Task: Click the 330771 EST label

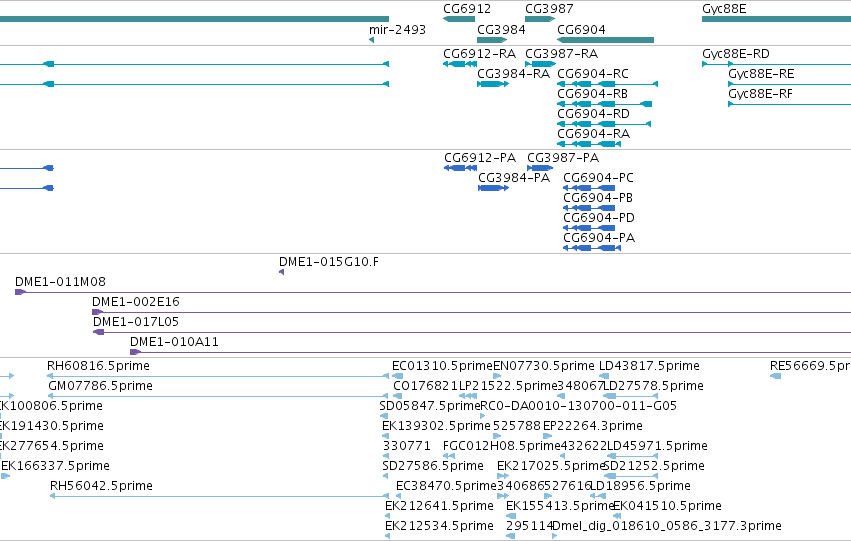Action: 407,446
